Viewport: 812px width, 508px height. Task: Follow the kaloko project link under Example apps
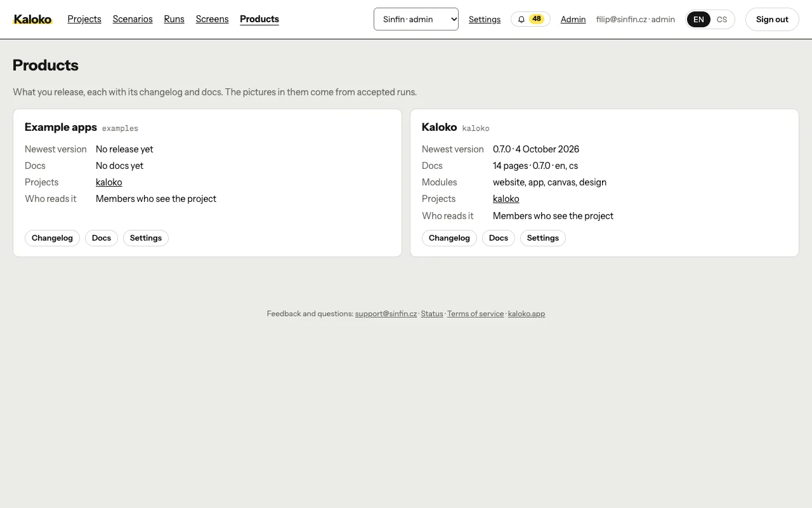(109, 182)
